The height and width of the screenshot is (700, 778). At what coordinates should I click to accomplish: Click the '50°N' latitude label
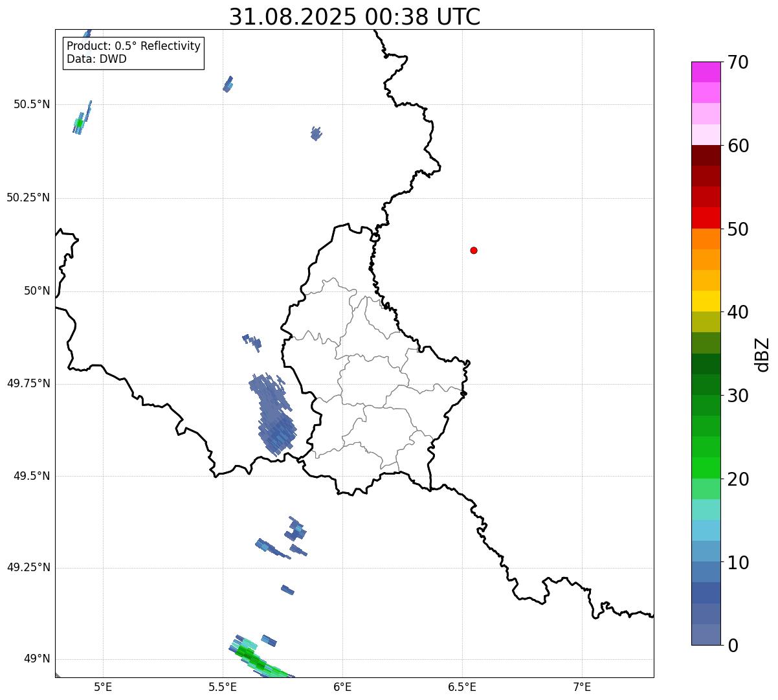(x=37, y=291)
